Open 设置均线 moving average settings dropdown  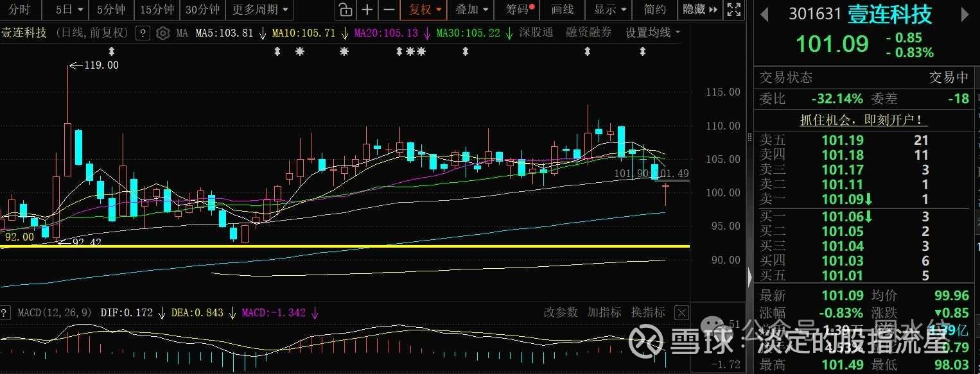coord(653,33)
